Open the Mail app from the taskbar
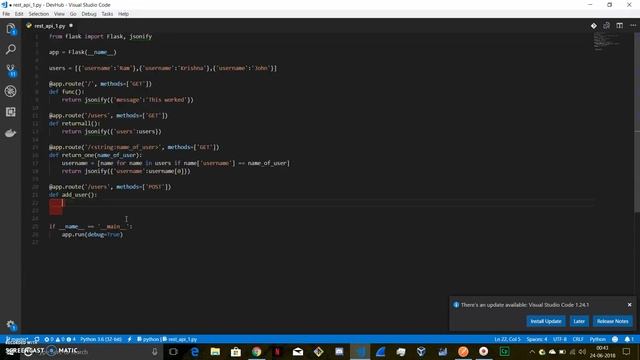Viewport: 640px width, 360px height. click(298, 351)
